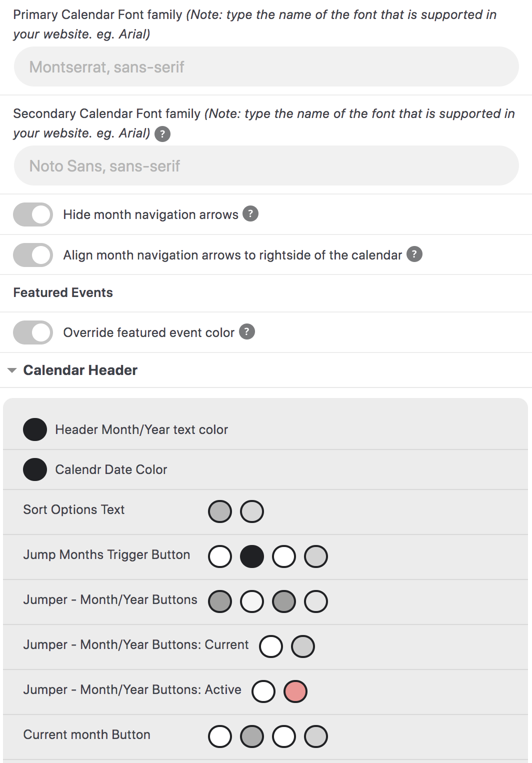Open the Calendr Date Color swatch
This screenshot has height=763, width=532.
point(34,469)
